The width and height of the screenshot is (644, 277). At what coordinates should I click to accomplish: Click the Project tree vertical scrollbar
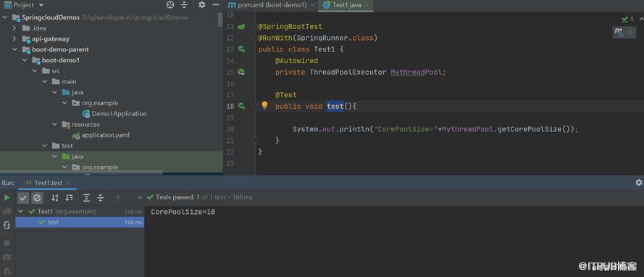(x=220, y=20)
